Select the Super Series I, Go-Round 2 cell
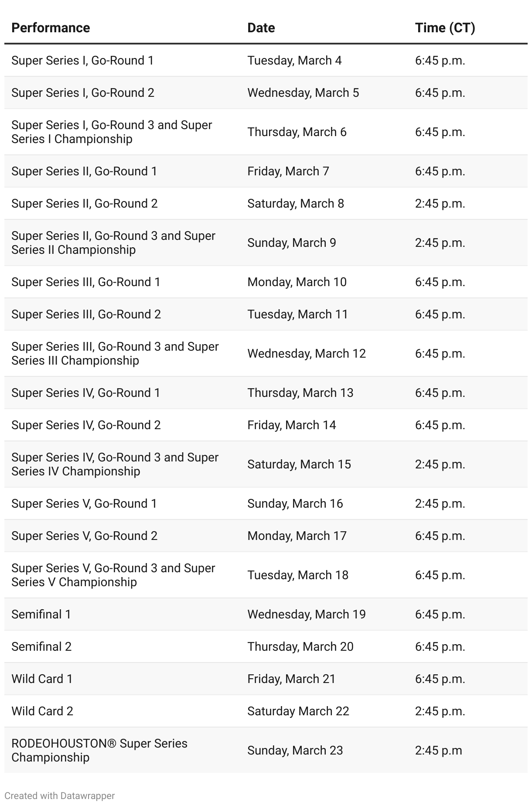This screenshot has width=532, height=806. point(83,93)
